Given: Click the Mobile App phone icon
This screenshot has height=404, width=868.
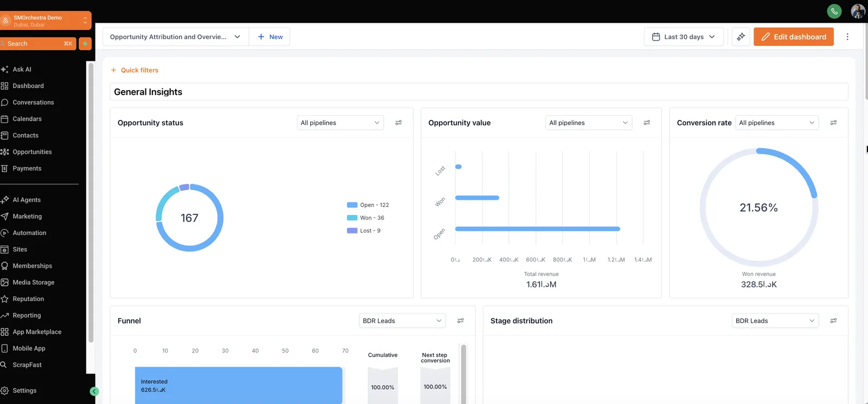Looking at the screenshot, I should point(4,349).
